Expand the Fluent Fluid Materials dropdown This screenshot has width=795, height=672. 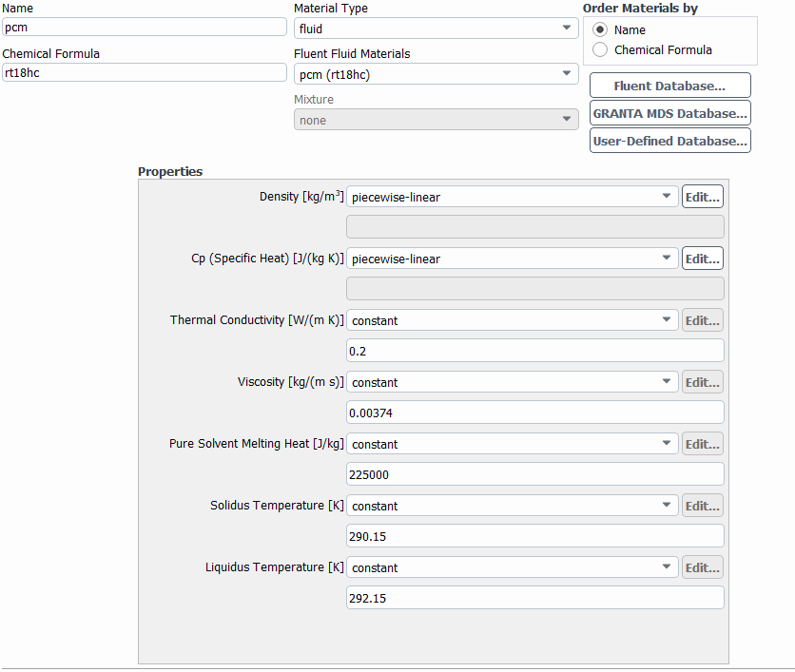pyautogui.click(x=436, y=74)
